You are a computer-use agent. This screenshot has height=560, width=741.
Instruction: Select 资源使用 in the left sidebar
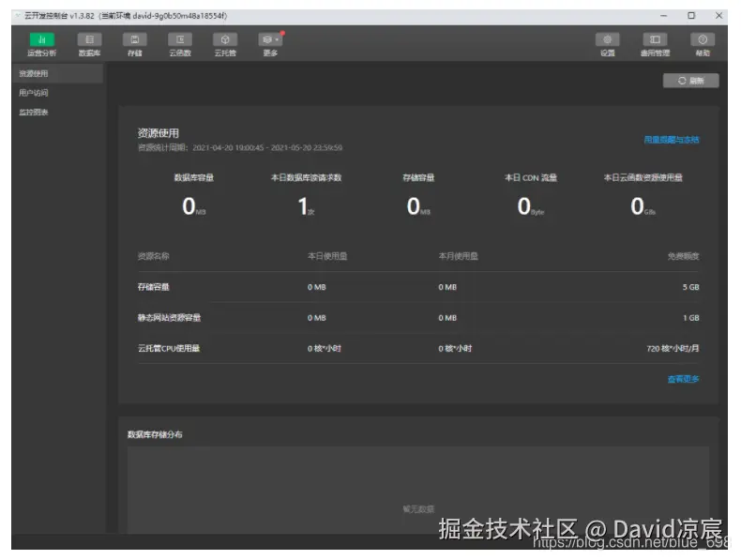point(57,74)
